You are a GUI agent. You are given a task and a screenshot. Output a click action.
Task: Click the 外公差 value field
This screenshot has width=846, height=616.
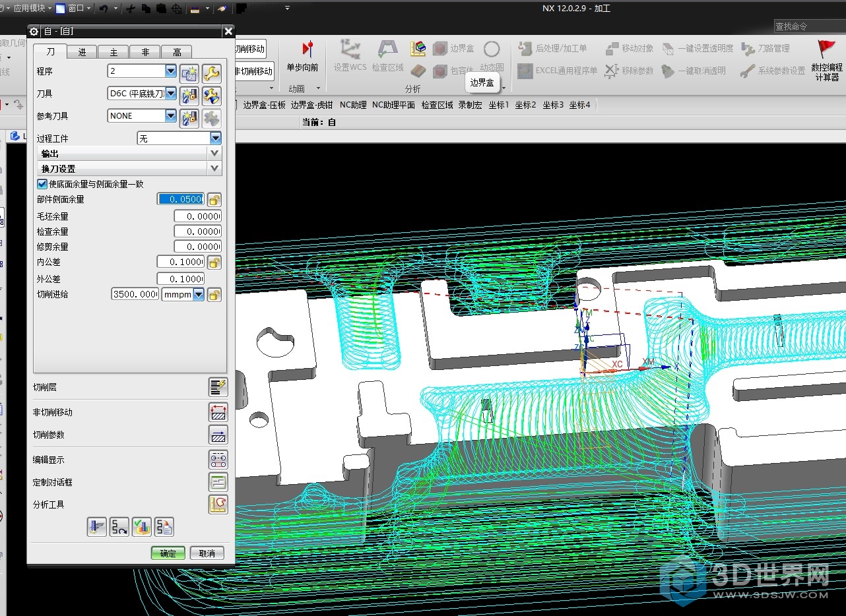(181, 279)
